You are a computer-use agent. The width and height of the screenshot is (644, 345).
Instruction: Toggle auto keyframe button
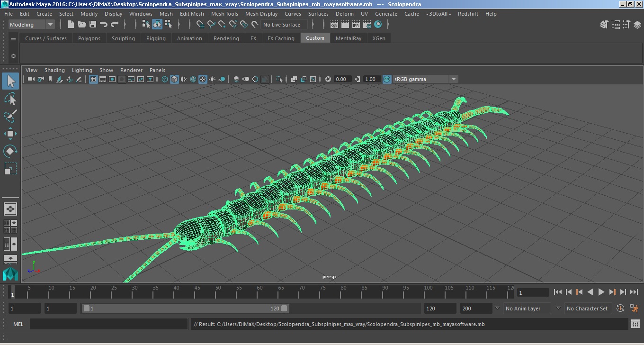[620, 309]
